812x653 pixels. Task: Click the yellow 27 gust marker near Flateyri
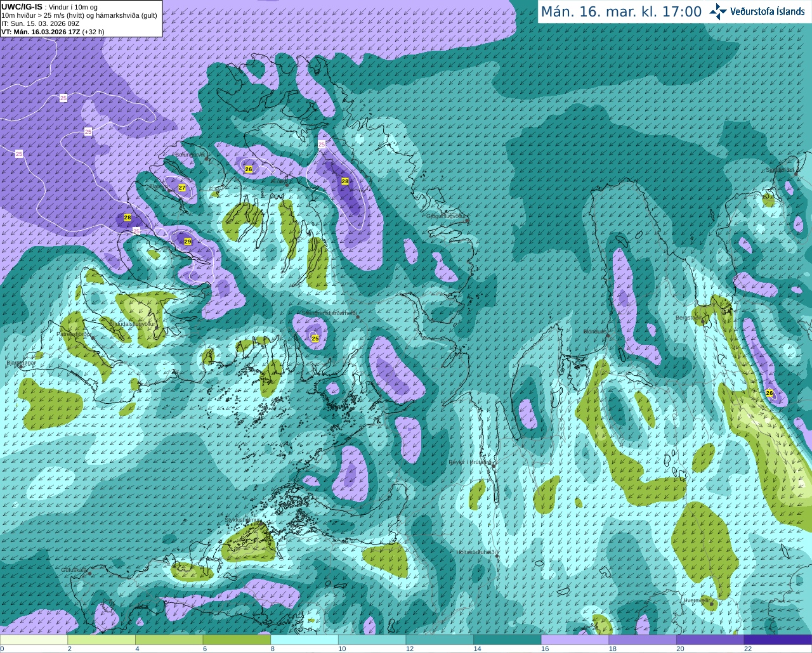(x=182, y=188)
